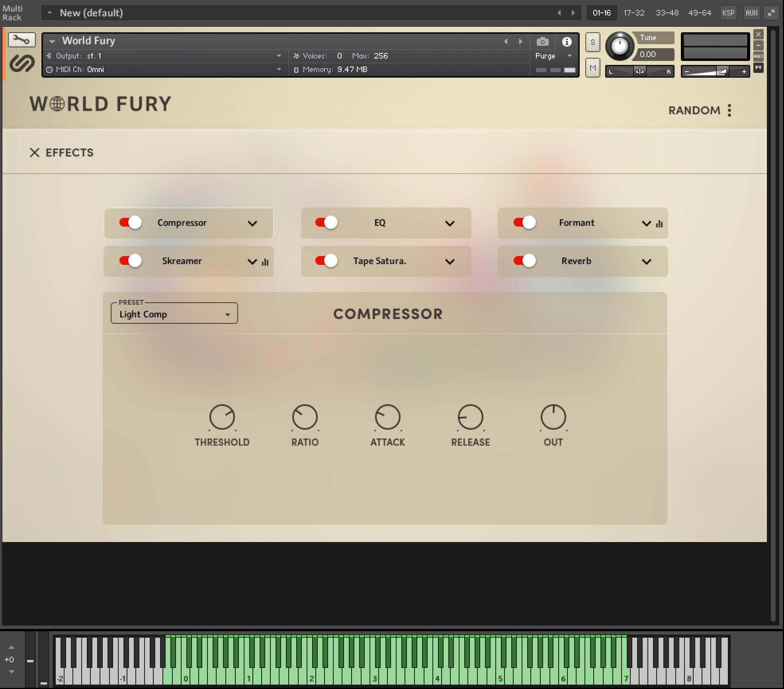Click the volume minus button

687,72
